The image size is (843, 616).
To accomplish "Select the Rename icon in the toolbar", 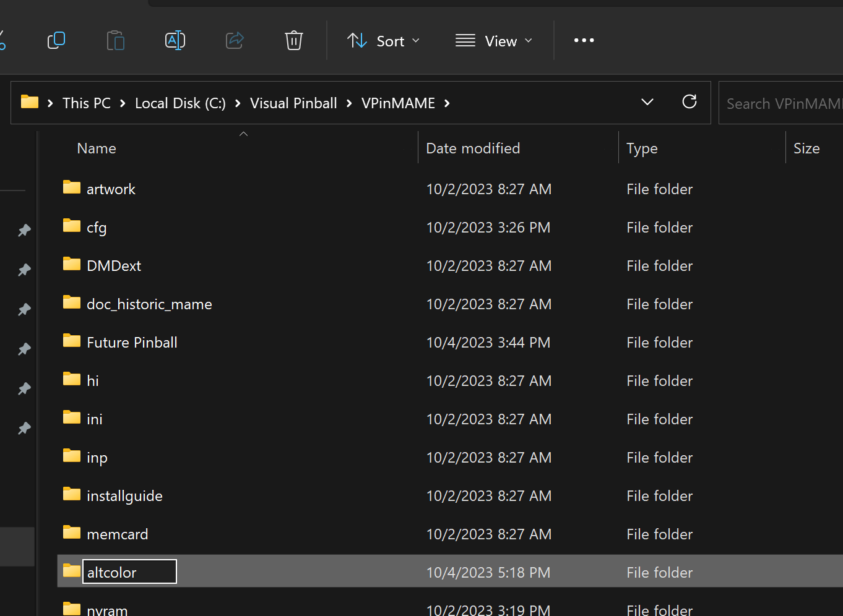I will (175, 40).
